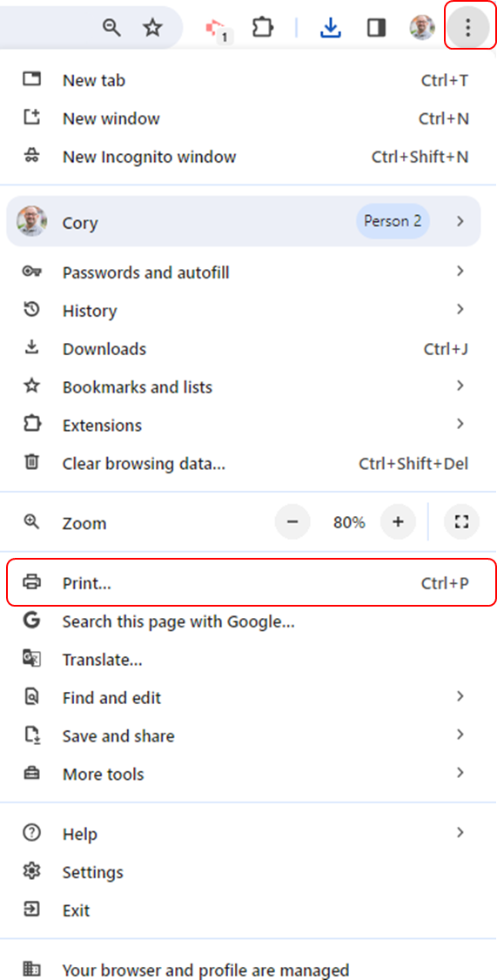
Task: Open the Extensions puzzle icon in toolbar
Action: point(263,28)
